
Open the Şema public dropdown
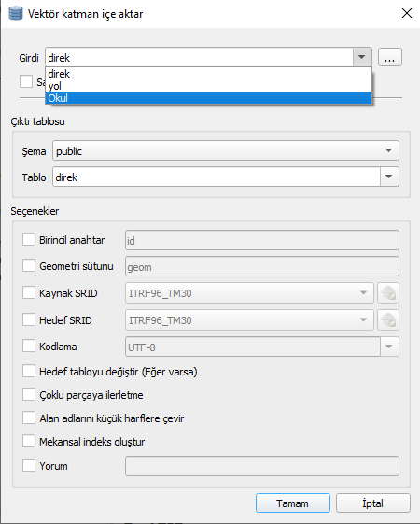(x=225, y=150)
